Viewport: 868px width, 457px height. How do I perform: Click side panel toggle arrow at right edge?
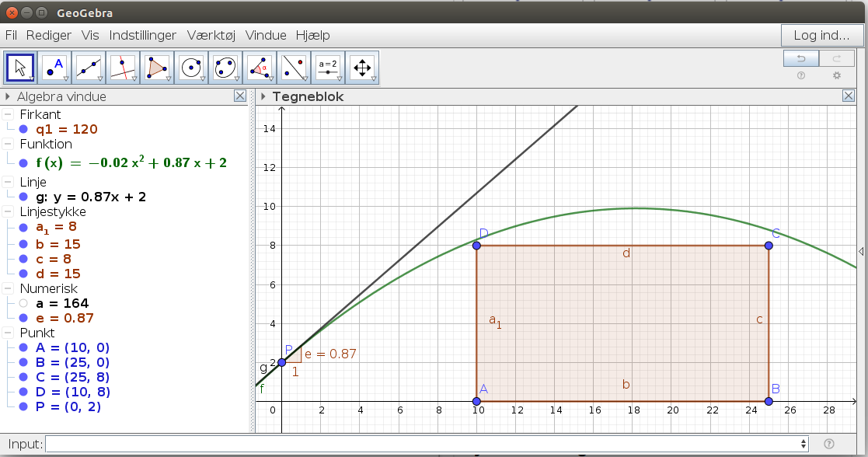click(861, 252)
